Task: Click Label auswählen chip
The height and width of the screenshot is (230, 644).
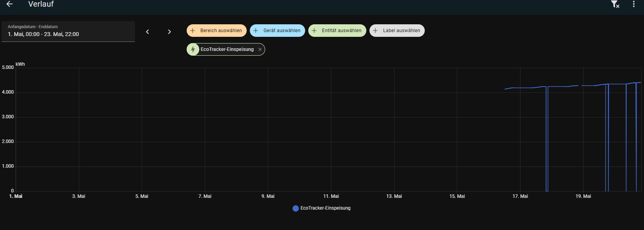Action: tap(397, 31)
